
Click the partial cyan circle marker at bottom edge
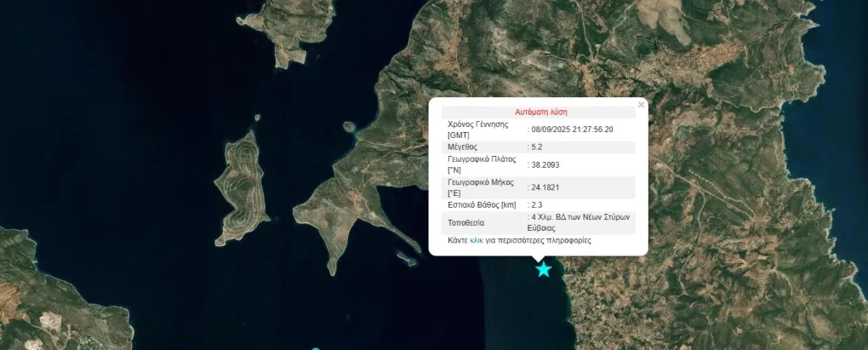tap(316, 348)
